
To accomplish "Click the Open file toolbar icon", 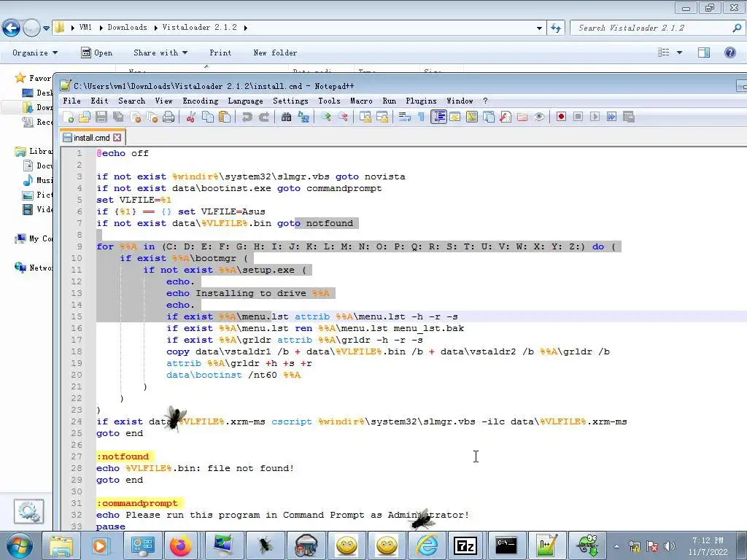I will point(85,117).
